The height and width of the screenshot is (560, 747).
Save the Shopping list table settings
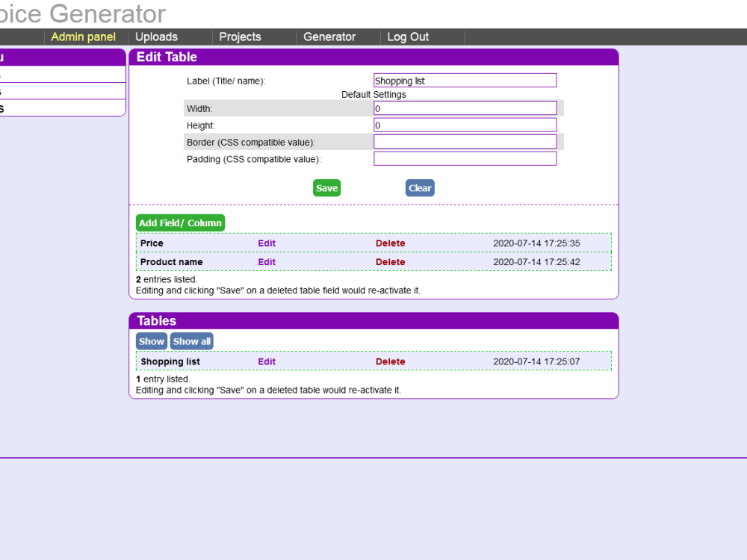click(x=326, y=187)
